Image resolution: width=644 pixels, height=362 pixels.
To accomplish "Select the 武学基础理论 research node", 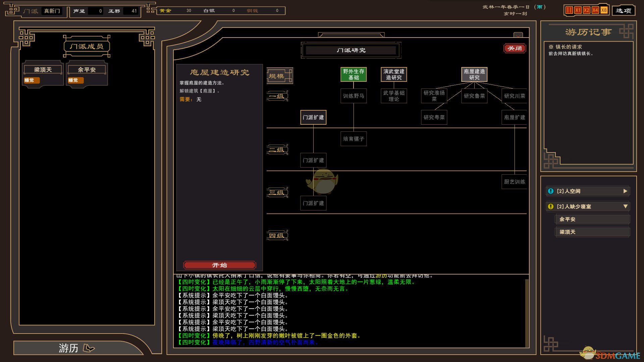I will tap(394, 96).
